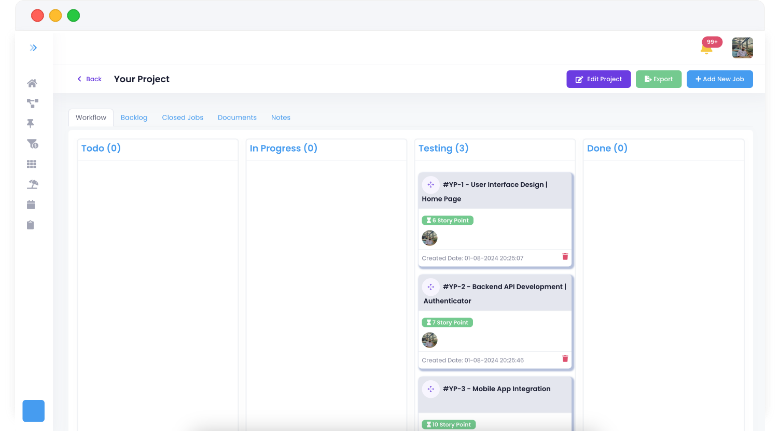The width and height of the screenshot is (780, 435).
Task: Expand the sidebar with double-chevron icon
Action: tap(33, 48)
